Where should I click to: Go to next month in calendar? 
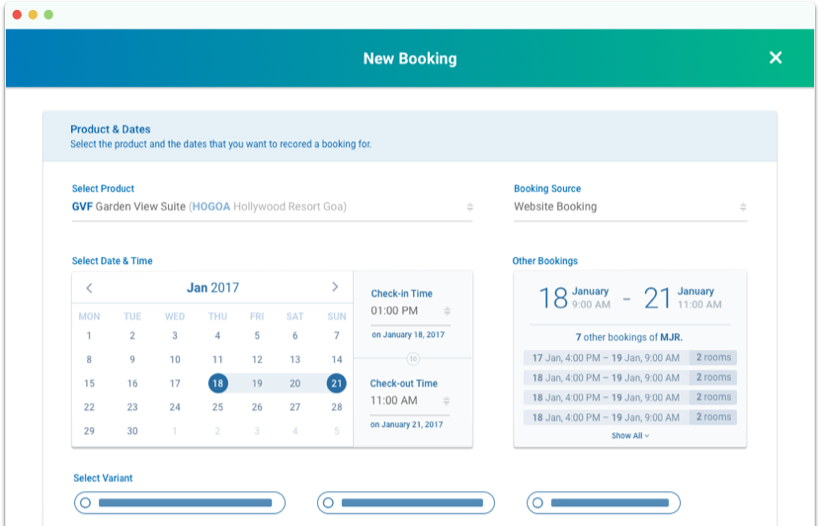coord(335,287)
